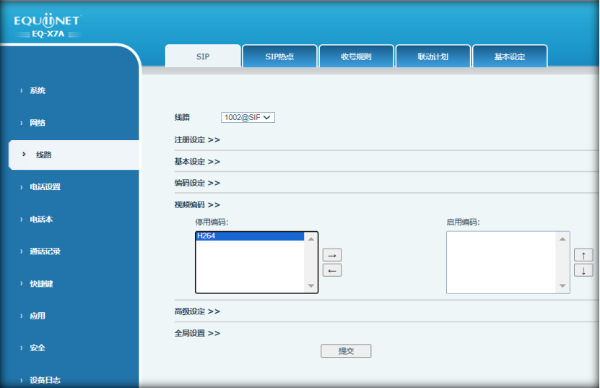Collapse the 视频编码 section
The height and width of the screenshot is (388, 600).
pos(197,205)
